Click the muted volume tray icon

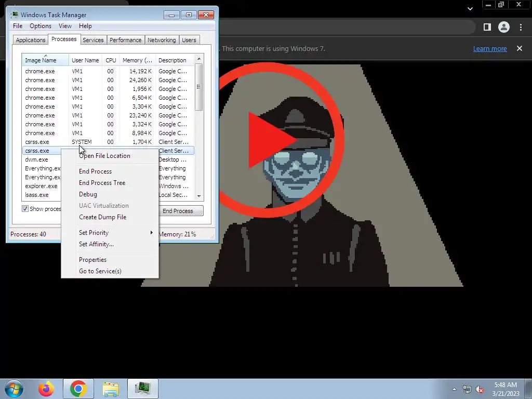(480, 390)
